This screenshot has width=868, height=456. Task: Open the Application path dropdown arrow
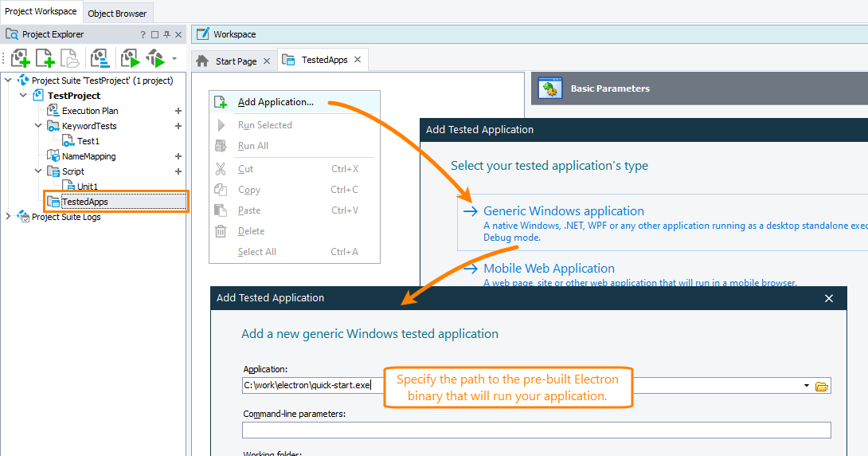(807, 387)
